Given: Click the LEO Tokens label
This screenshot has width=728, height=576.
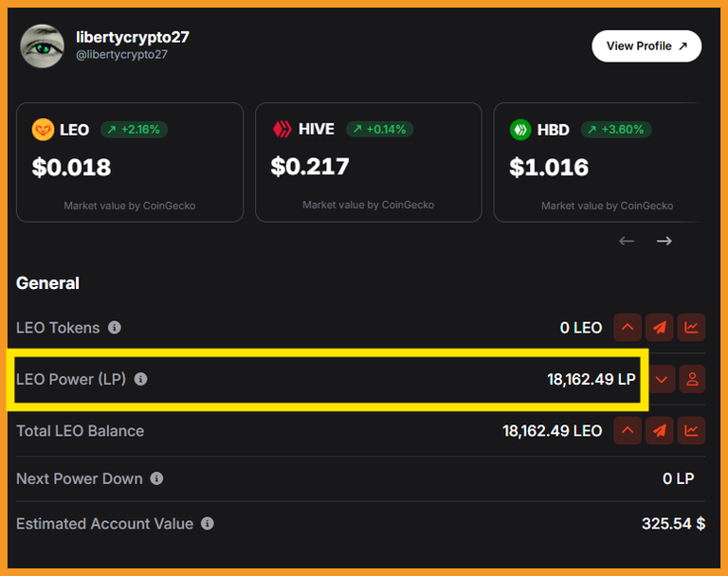Looking at the screenshot, I should click(58, 328).
